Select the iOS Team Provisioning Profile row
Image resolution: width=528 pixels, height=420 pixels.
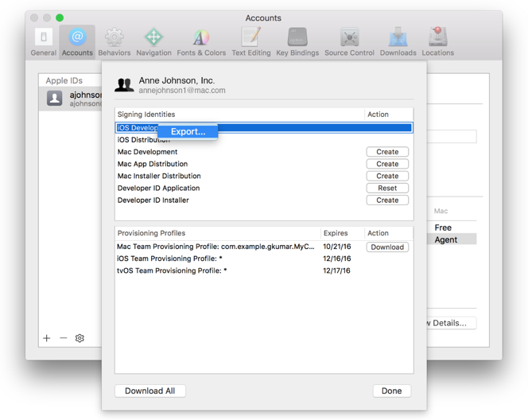tap(264, 259)
